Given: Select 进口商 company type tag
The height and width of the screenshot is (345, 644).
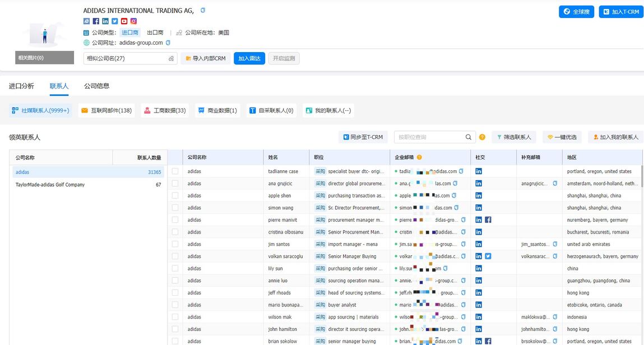Looking at the screenshot, I should 130,32.
